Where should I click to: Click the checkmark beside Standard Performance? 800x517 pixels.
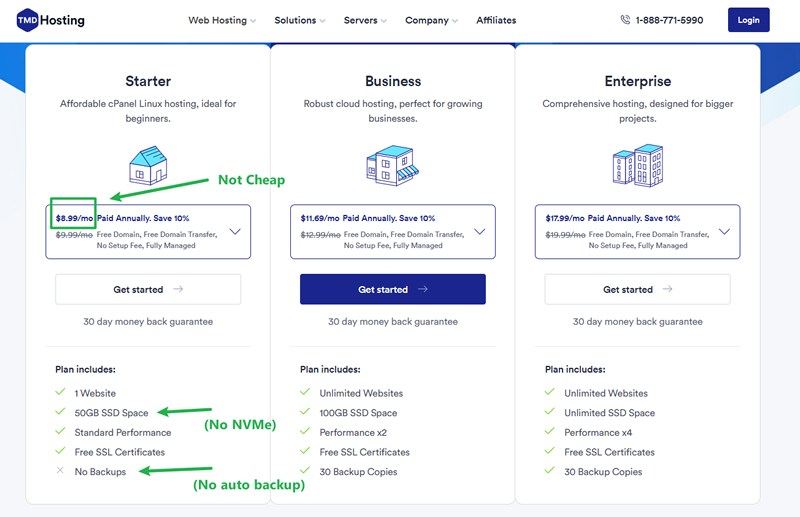[60, 431]
